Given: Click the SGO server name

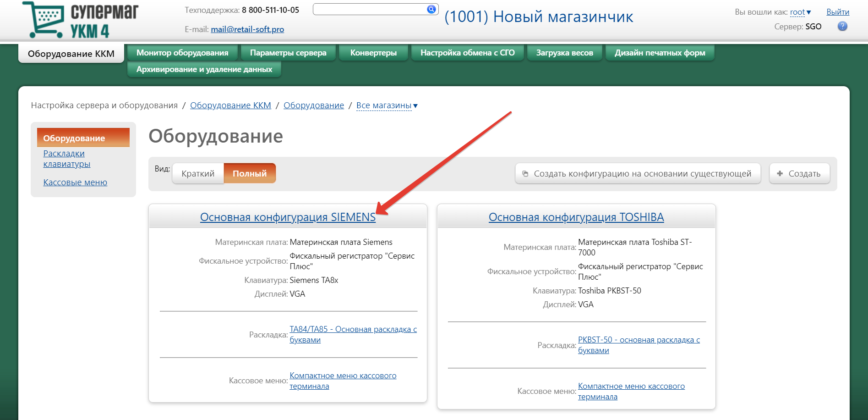Looking at the screenshot, I should tap(813, 27).
